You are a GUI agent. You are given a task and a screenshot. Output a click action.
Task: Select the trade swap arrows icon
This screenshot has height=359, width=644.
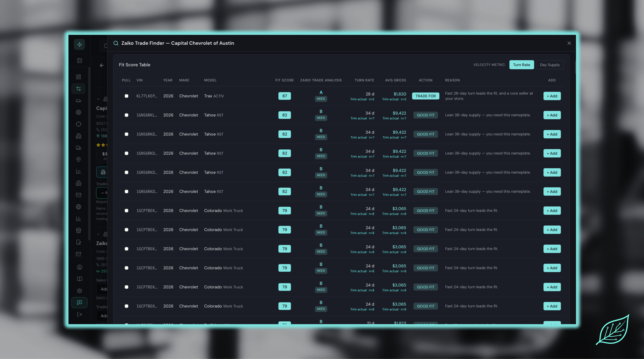click(x=78, y=88)
